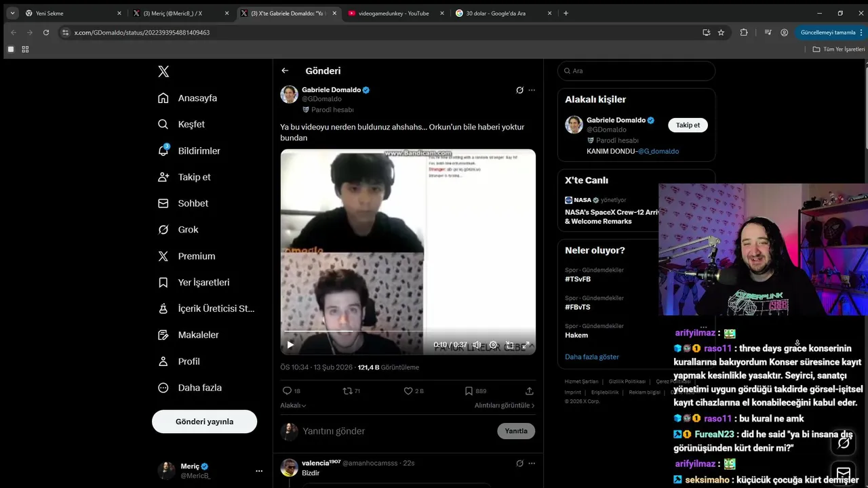The width and height of the screenshot is (868, 488).
Task: Click Gönderi yayınla button
Action: pos(204,422)
